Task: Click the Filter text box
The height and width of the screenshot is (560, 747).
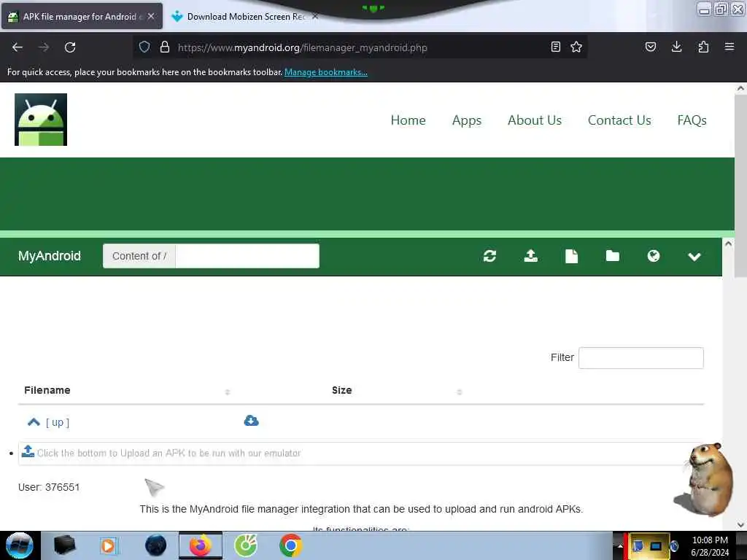Action: pos(640,357)
